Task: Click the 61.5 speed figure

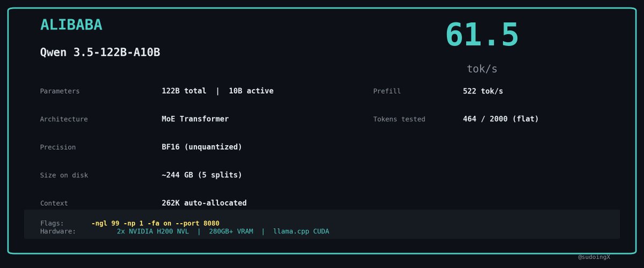Action: click(x=482, y=35)
